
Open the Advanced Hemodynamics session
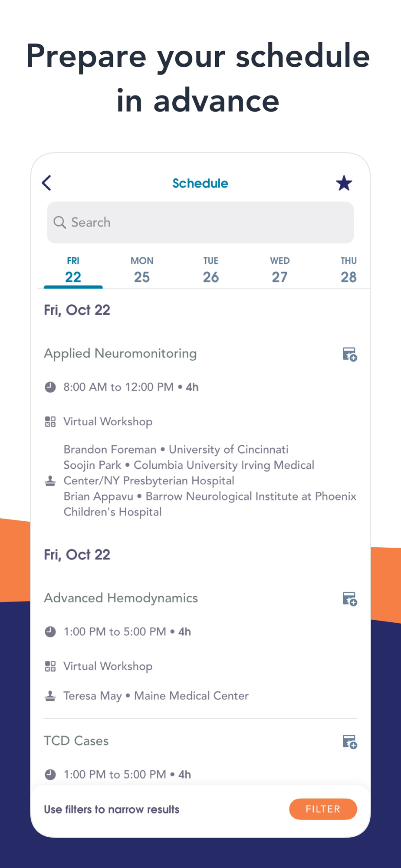pos(121,598)
